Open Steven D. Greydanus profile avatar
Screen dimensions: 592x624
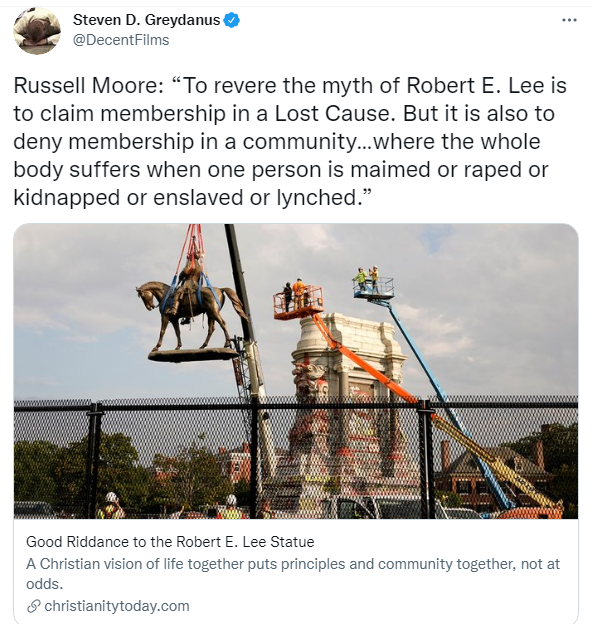37,31
